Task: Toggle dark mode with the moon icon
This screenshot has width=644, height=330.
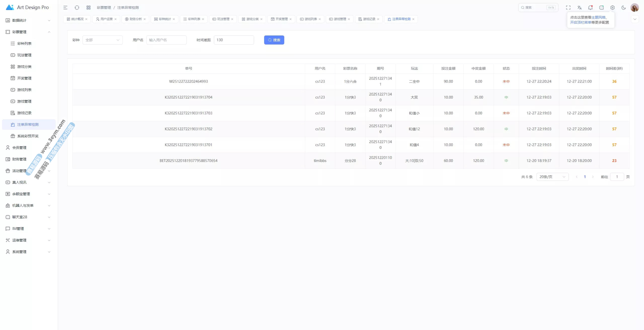Action: coord(623,8)
